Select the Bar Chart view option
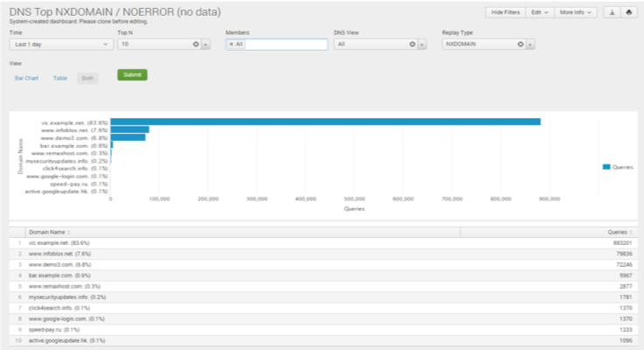644x350 pixels. click(x=27, y=78)
